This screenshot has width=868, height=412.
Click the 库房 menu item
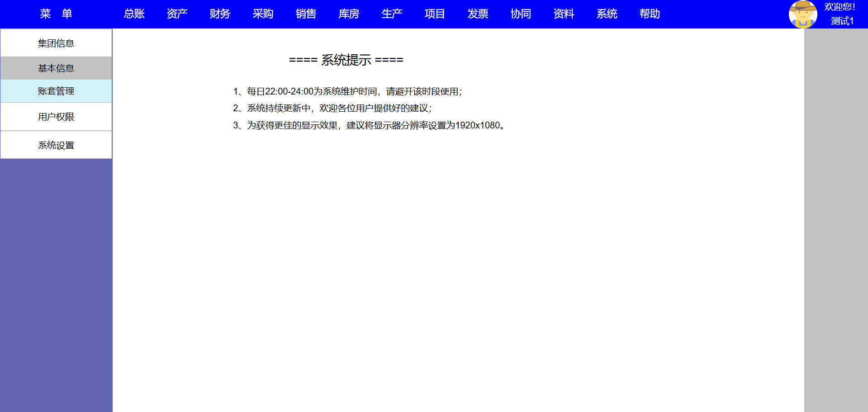click(x=349, y=14)
